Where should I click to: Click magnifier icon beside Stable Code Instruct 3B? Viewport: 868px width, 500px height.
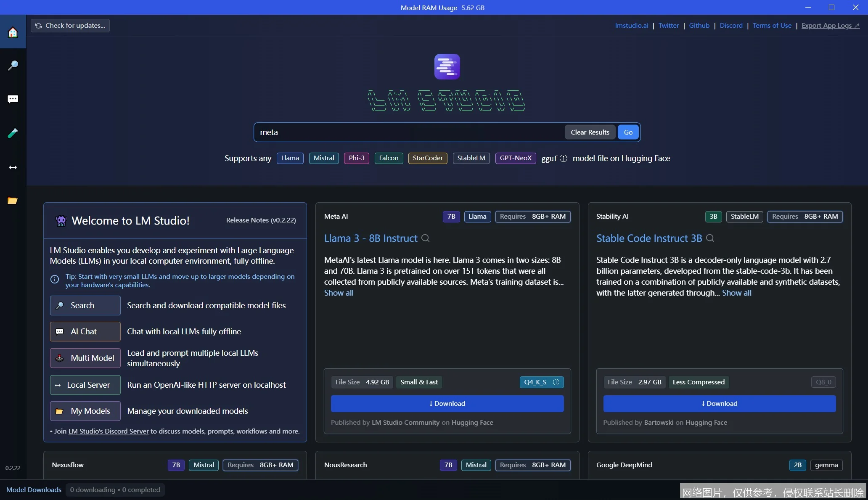pyautogui.click(x=710, y=238)
